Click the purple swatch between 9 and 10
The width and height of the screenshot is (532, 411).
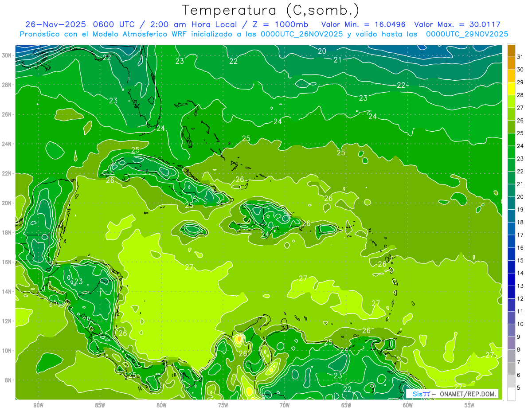512,330
